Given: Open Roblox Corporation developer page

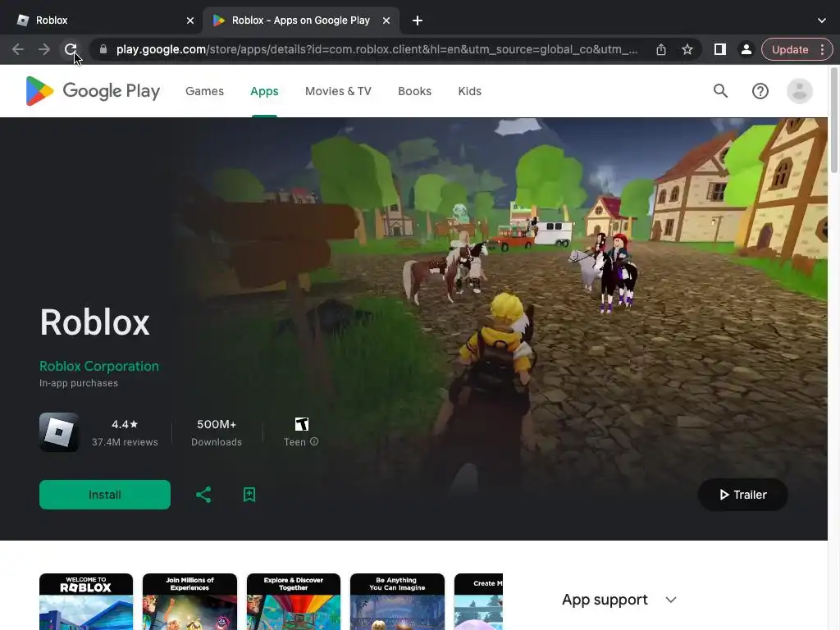Looking at the screenshot, I should (x=99, y=367).
